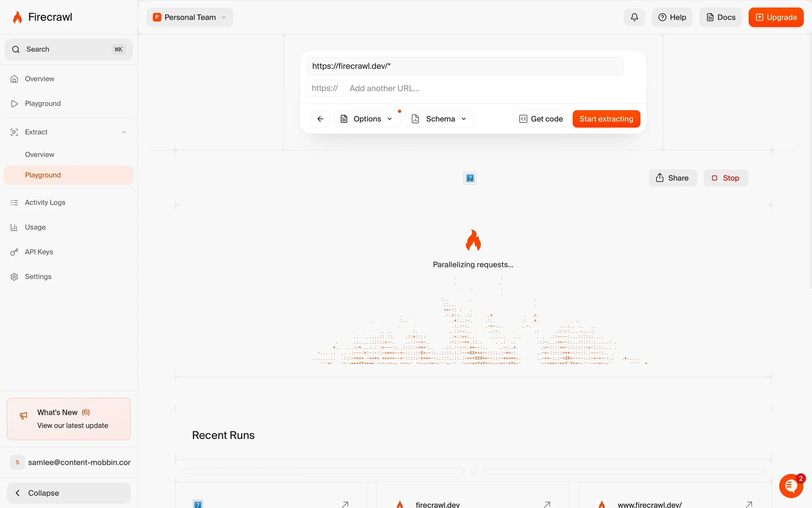The height and width of the screenshot is (508, 812).
Task: Open external arrow for firecrawl.dev run
Action: (547, 504)
